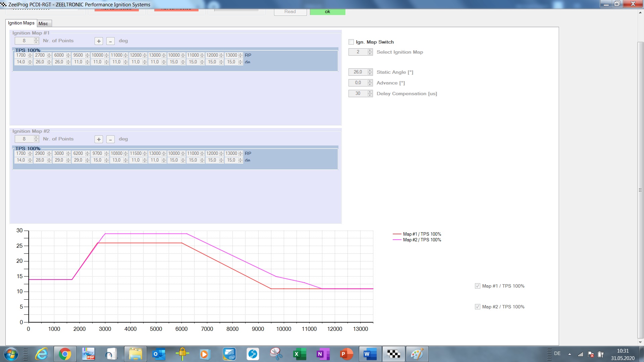Click the vertical scrollbar on right edge

click(x=640, y=190)
